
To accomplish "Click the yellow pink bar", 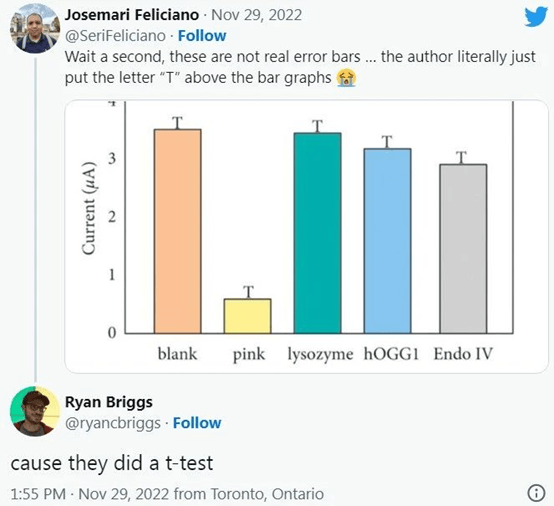I will point(247,316).
